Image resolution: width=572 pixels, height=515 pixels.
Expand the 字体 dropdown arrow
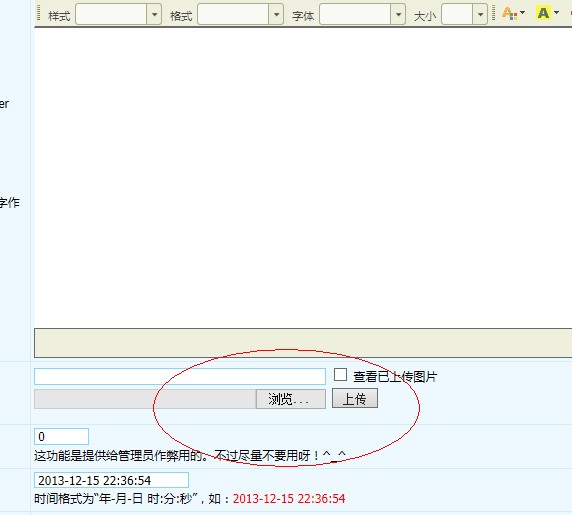click(398, 15)
